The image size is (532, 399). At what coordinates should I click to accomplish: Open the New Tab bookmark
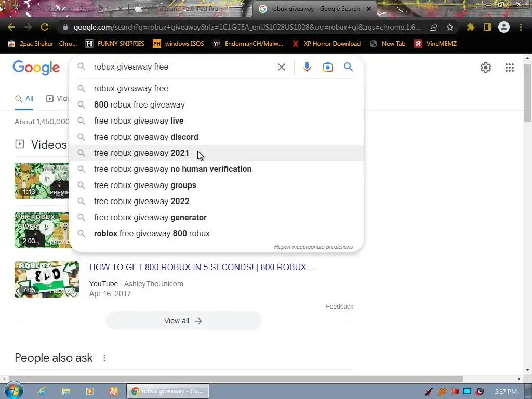(388, 44)
